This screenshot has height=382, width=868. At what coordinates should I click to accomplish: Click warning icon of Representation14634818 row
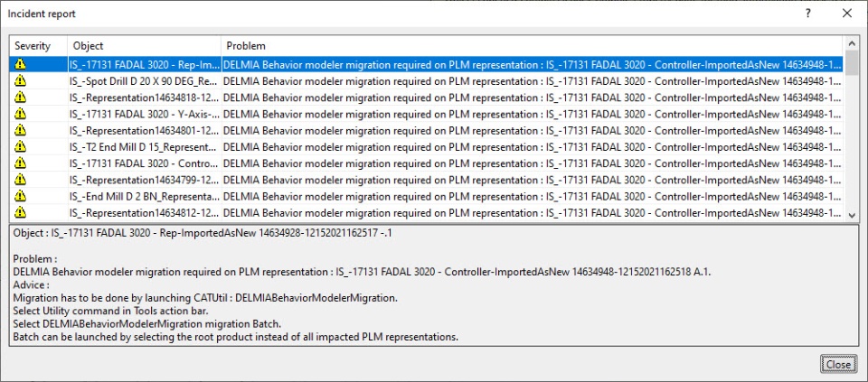[20, 98]
